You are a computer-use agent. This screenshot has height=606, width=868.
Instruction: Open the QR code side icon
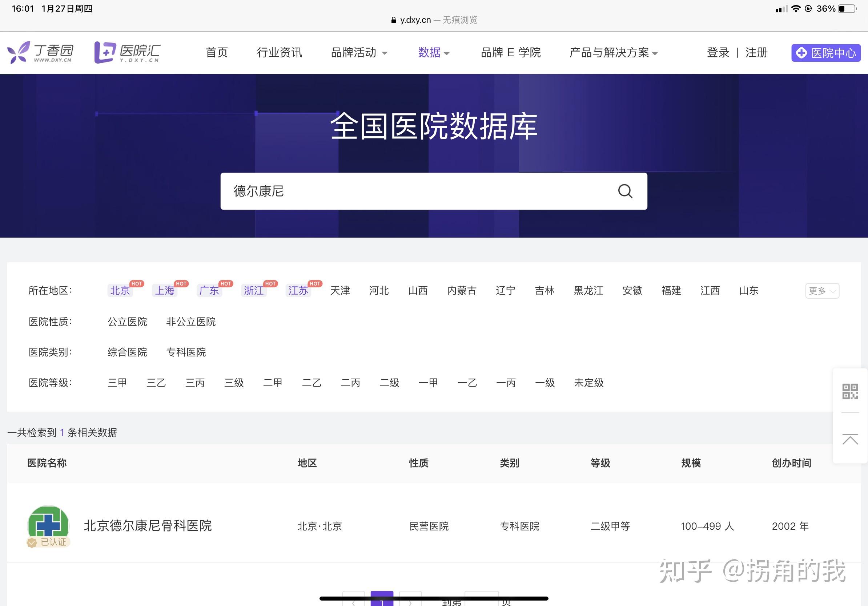tap(850, 391)
